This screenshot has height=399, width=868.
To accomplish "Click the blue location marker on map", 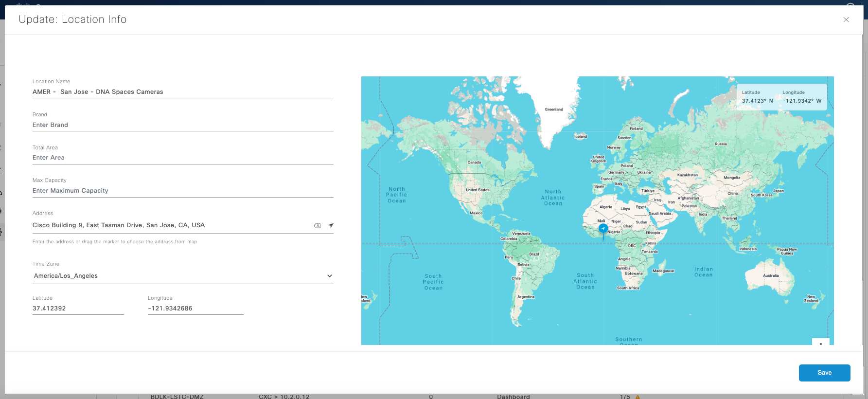I will [x=603, y=228].
